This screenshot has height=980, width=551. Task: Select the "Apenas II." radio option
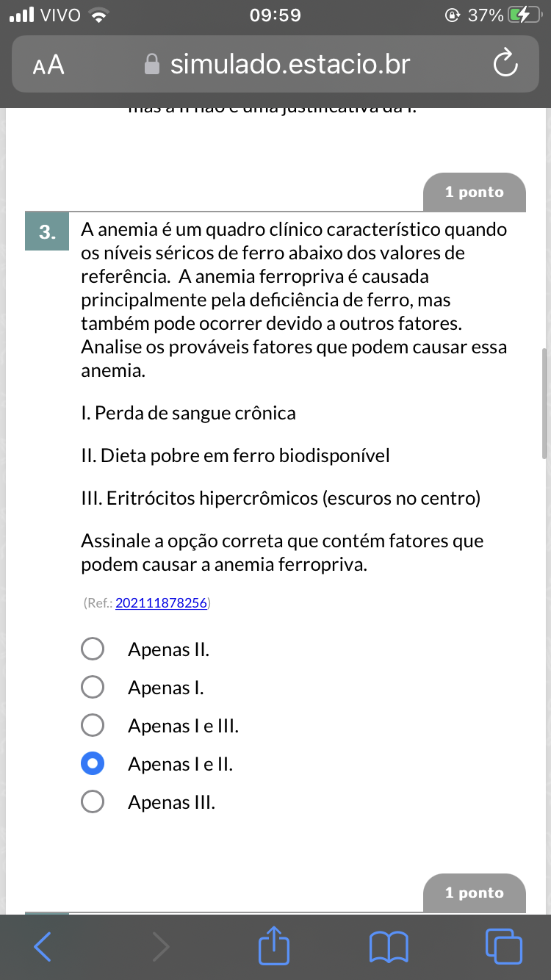click(93, 649)
